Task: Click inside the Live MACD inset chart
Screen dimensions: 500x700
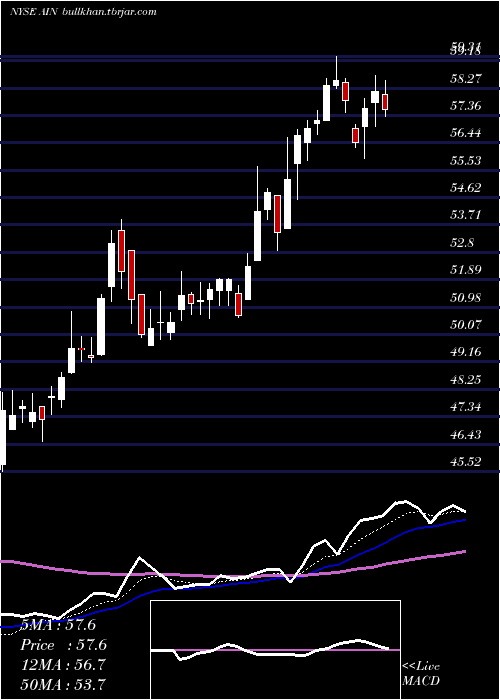Action: point(275,650)
